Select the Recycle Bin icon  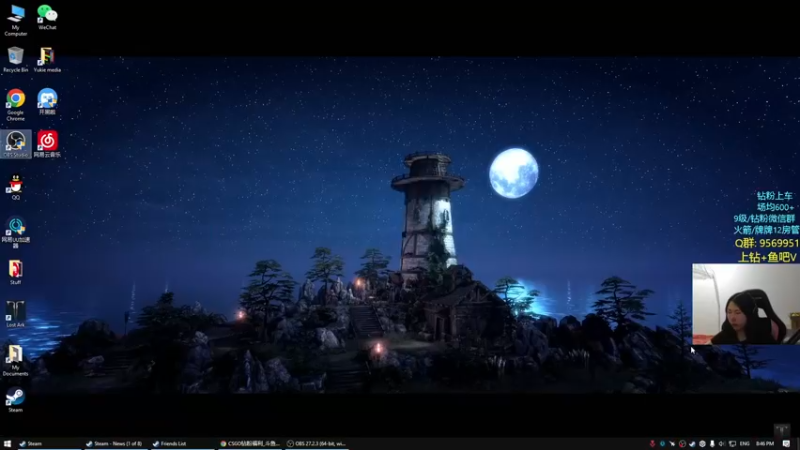[15, 59]
